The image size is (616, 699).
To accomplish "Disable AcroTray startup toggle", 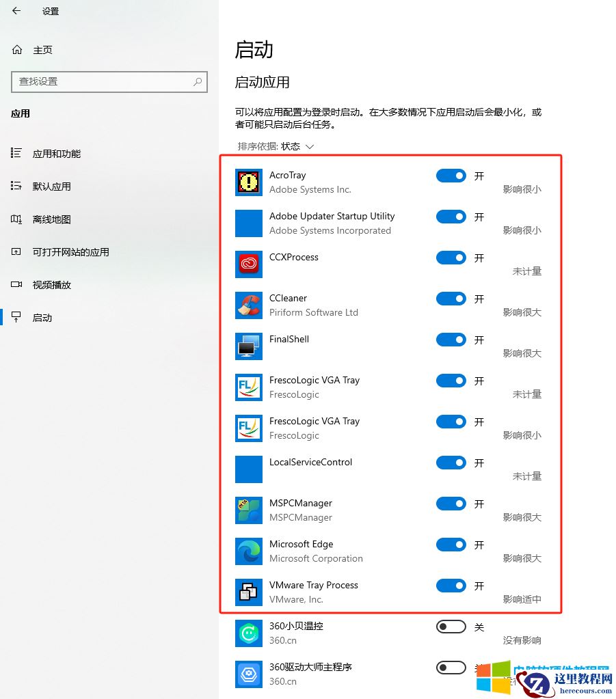I will [x=451, y=176].
